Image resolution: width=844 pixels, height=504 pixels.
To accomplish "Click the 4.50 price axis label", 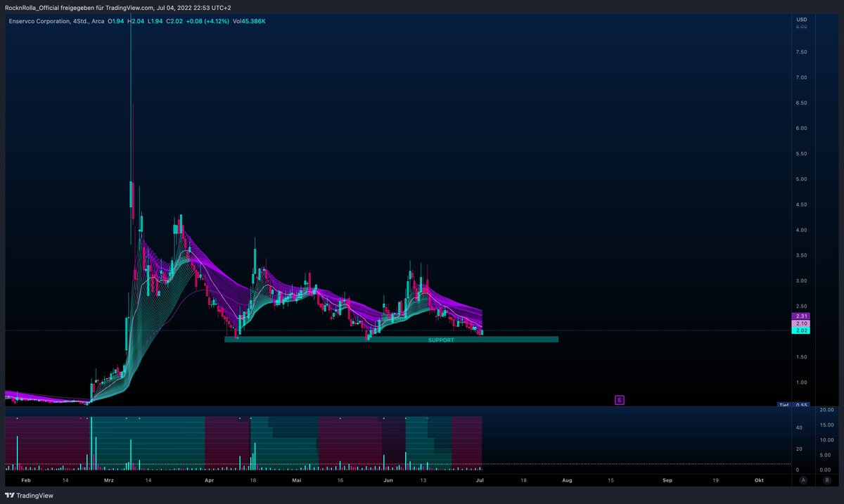I will pos(801,205).
